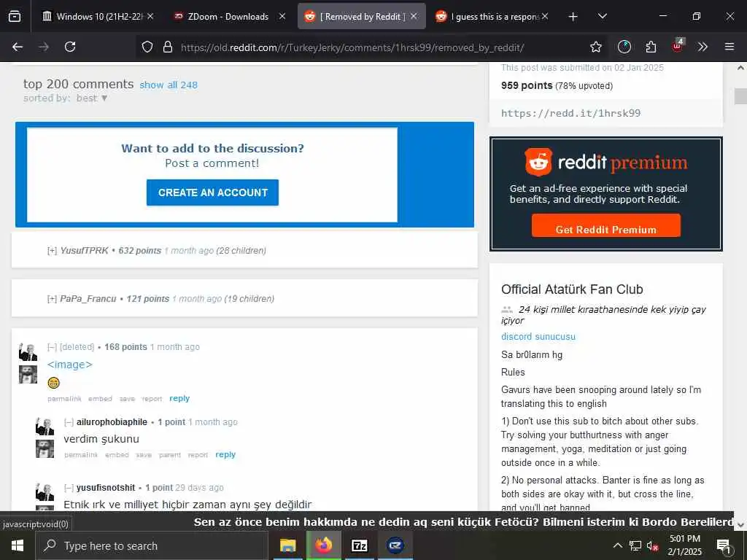The width and height of the screenshot is (747, 560).
Task: Open the blue round app taskbar icon
Action: pyautogui.click(x=395, y=545)
